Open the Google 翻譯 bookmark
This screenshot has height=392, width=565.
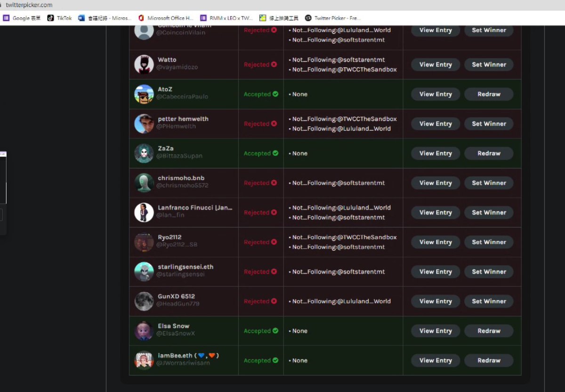[x=22, y=17]
